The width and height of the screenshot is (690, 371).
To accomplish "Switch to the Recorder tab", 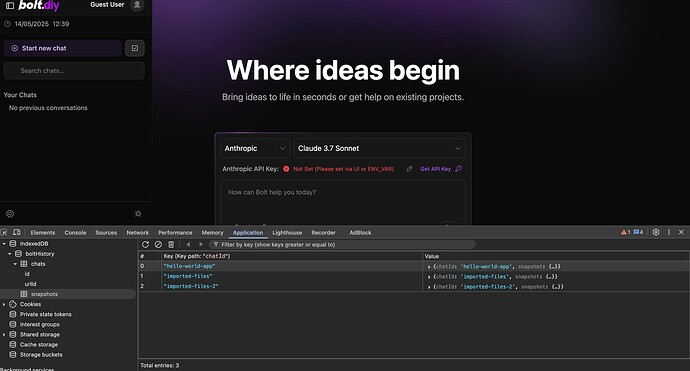I will point(323,232).
